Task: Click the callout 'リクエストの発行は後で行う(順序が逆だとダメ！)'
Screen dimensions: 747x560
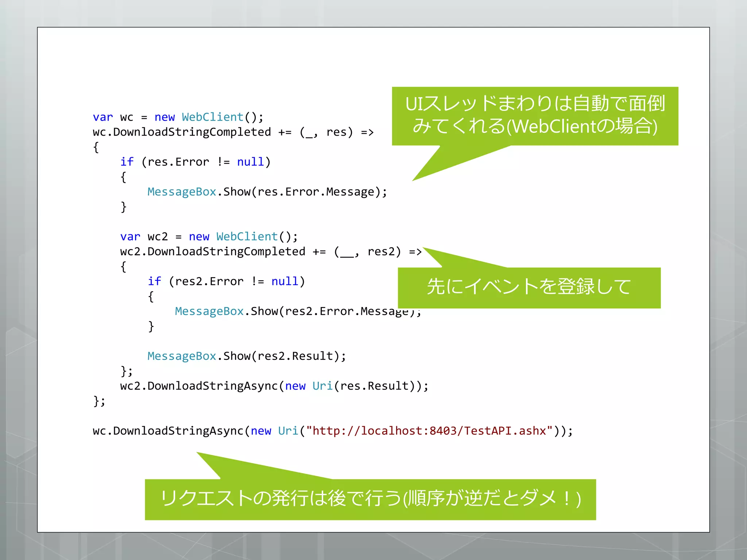Action: pyautogui.click(x=370, y=499)
